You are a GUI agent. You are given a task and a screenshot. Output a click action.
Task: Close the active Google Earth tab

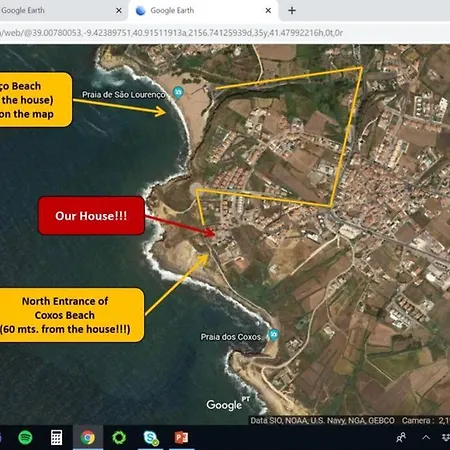[x=268, y=11]
